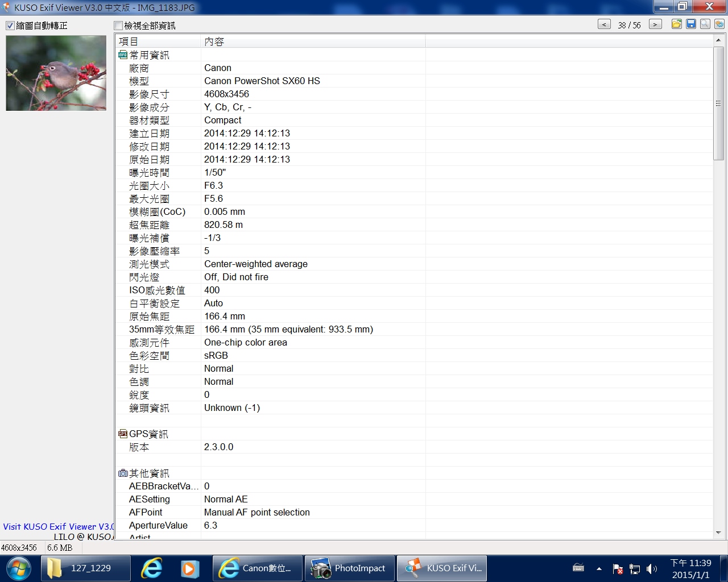
Task: Go to previous image with < button
Action: click(604, 24)
